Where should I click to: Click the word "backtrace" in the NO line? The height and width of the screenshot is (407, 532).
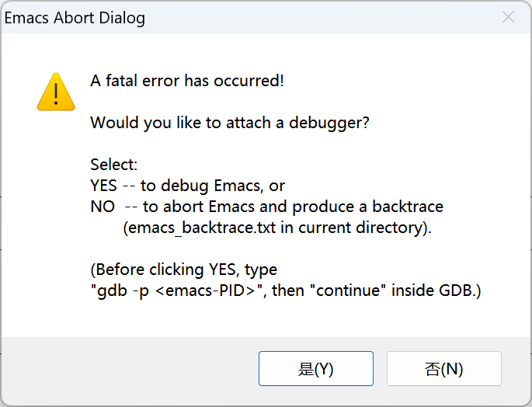[x=407, y=207]
